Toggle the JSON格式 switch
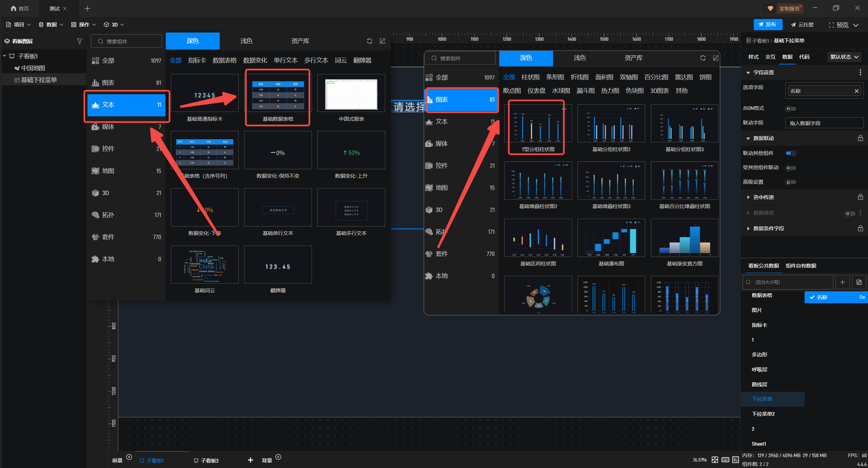The height and width of the screenshot is (468, 868). [790, 109]
